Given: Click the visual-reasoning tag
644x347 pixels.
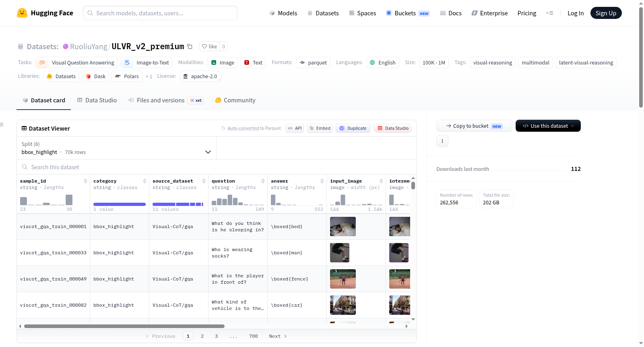Looking at the screenshot, I should pos(493,62).
